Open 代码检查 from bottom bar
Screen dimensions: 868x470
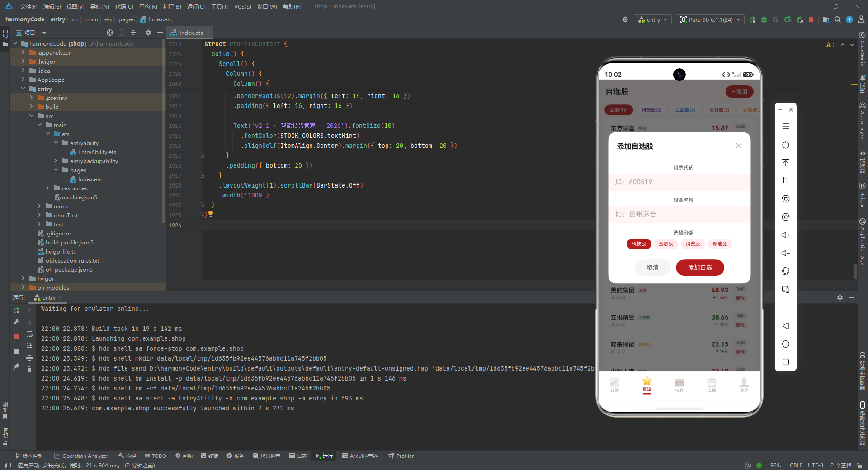pos(266,456)
